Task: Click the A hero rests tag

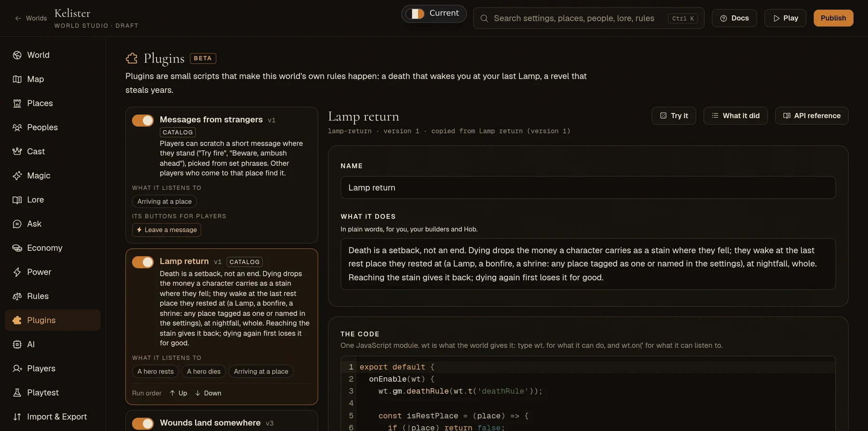Action: click(x=155, y=372)
